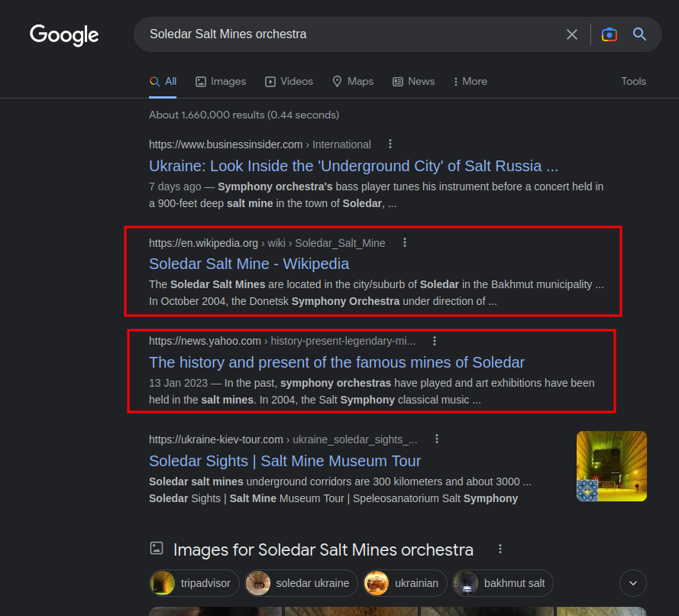Open options menu for Images section
The height and width of the screenshot is (616, 679).
pos(500,550)
